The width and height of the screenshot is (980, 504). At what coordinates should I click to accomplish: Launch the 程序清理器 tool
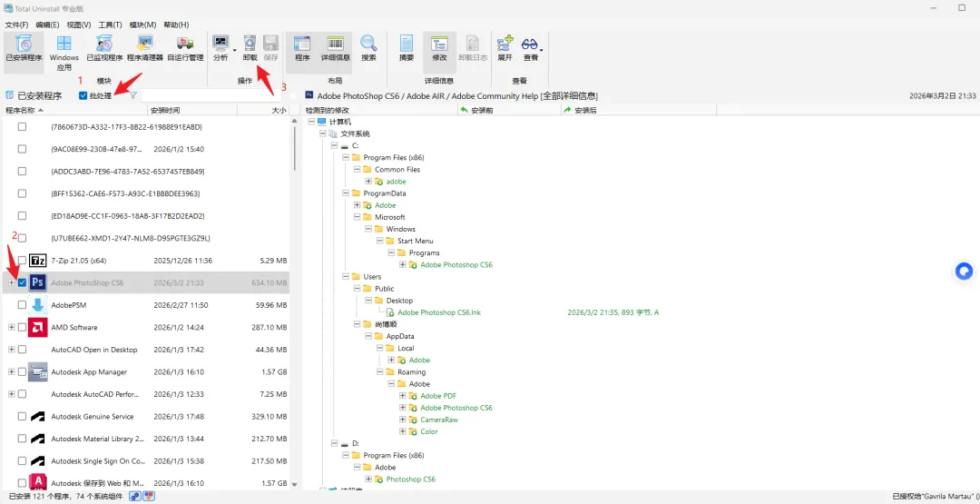[145, 49]
